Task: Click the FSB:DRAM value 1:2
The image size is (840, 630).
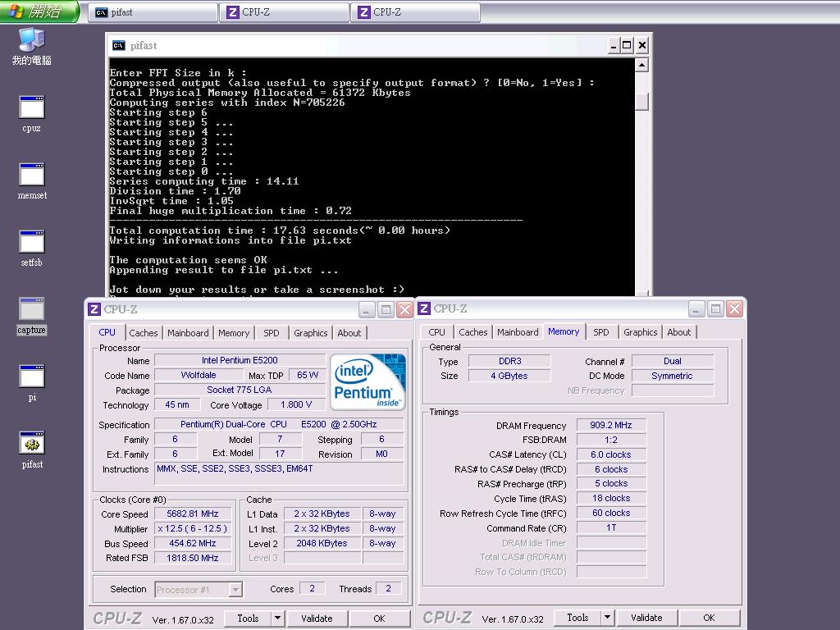Action: [610, 440]
